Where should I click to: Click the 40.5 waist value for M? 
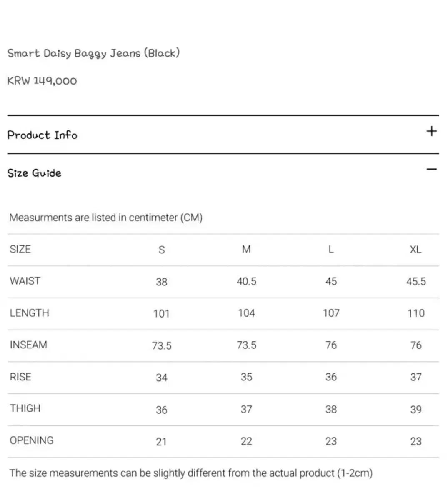246,281
